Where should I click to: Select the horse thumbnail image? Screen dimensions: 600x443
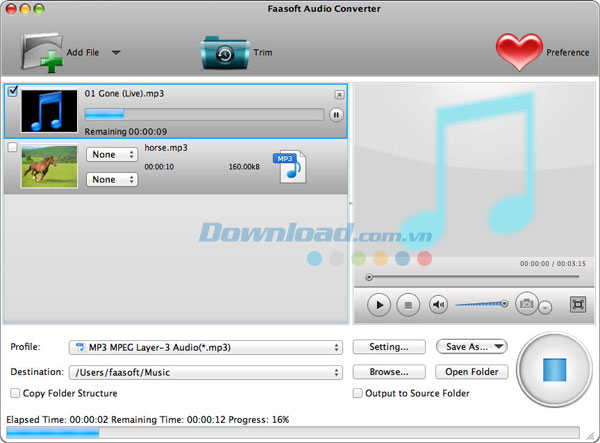click(x=49, y=166)
